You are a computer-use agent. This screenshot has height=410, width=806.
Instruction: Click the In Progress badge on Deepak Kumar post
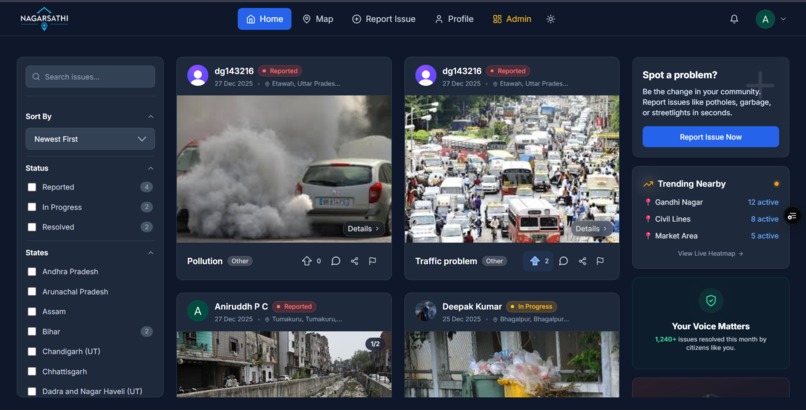pyautogui.click(x=531, y=307)
